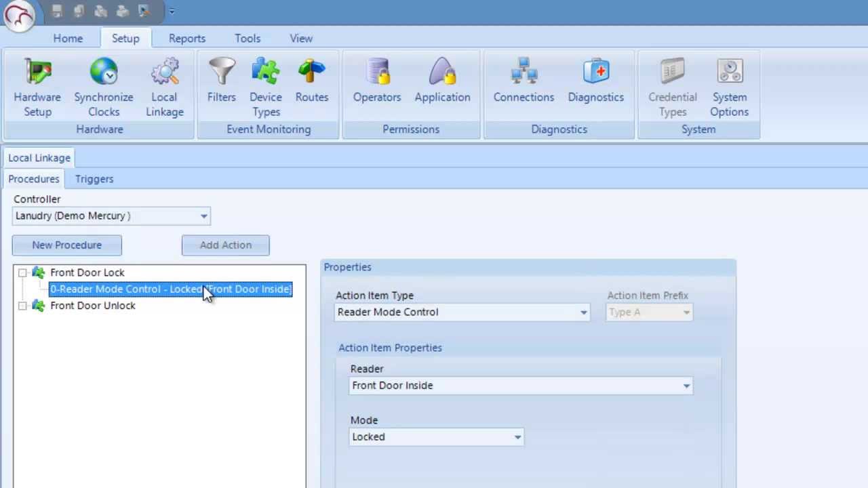Select the Local Linkage document tab

click(x=39, y=158)
